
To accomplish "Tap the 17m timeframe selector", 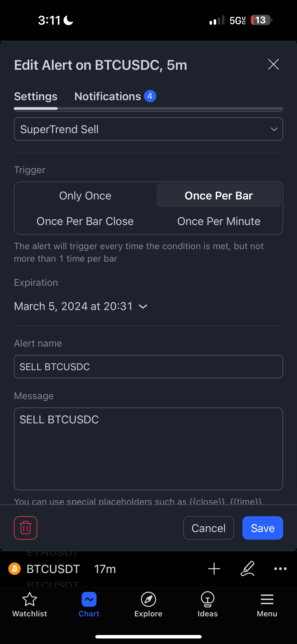I will 105,569.
